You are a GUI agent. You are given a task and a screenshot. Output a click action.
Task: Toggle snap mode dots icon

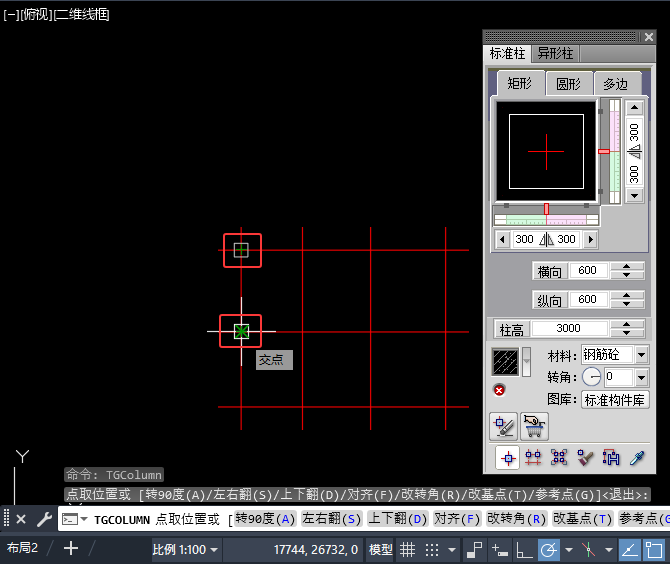pos(432,549)
